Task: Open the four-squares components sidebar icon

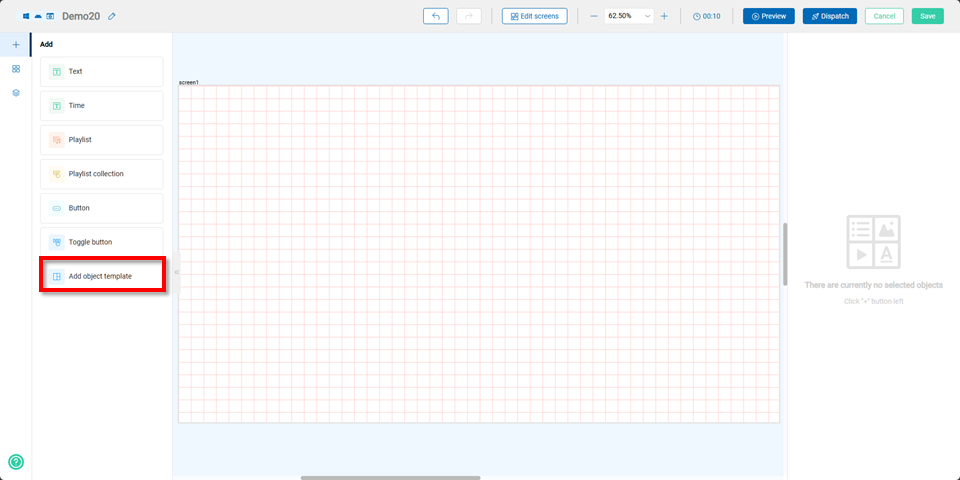Action: 15,69
